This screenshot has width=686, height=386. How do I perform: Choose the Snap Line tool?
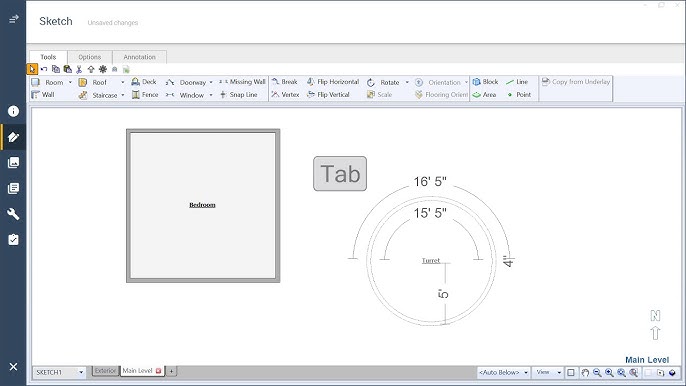pyautogui.click(x=238, y=95)
